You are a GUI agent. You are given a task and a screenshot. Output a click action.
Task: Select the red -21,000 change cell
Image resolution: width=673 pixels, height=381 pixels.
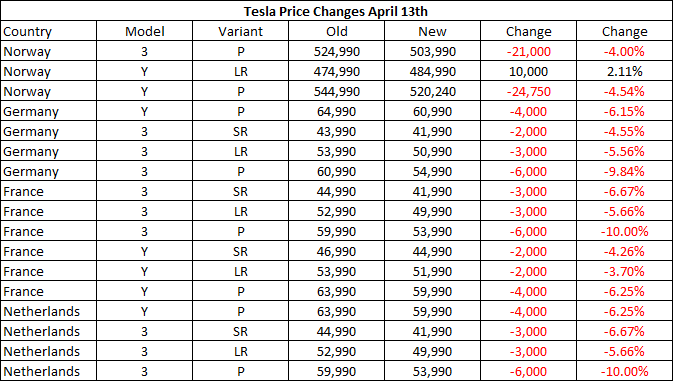click(528, 51)
